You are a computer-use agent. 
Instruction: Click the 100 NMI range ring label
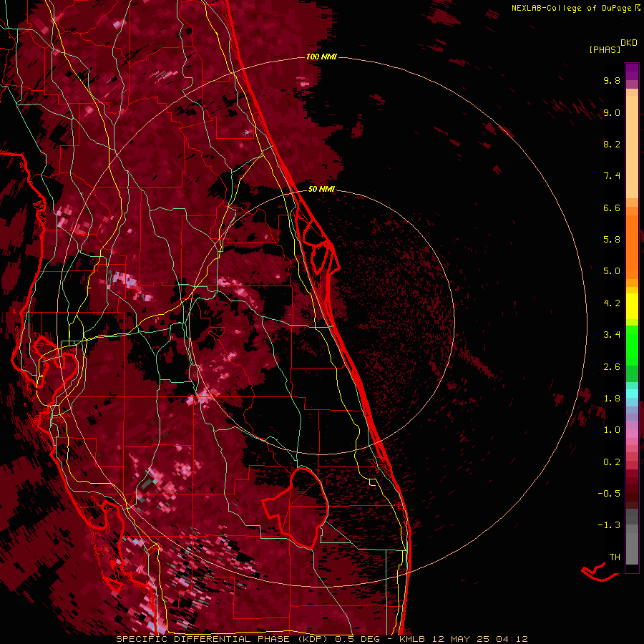click(x=321, y=57)
